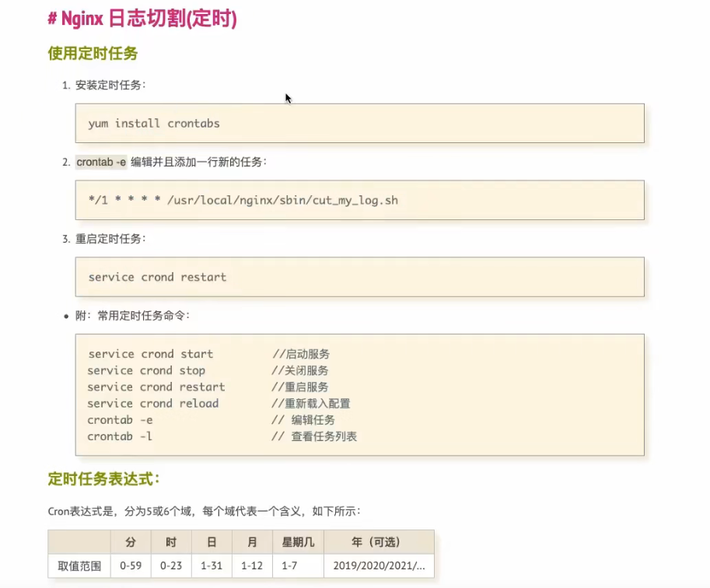710x588 pixels.
Task: Click the standalone code 'service crond restart'
Action: (x=157, y=277)
